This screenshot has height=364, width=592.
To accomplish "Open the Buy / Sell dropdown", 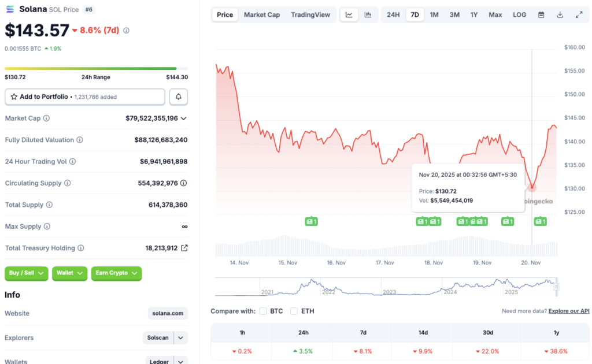I will click(26, 273).
